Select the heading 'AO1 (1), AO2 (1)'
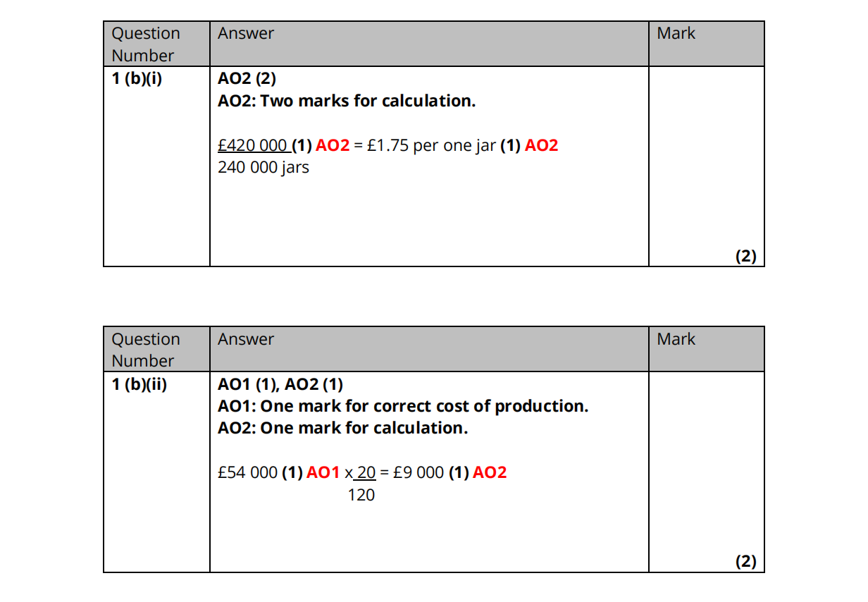This screenshot has width=868, height=602. [x=280, y=385]
